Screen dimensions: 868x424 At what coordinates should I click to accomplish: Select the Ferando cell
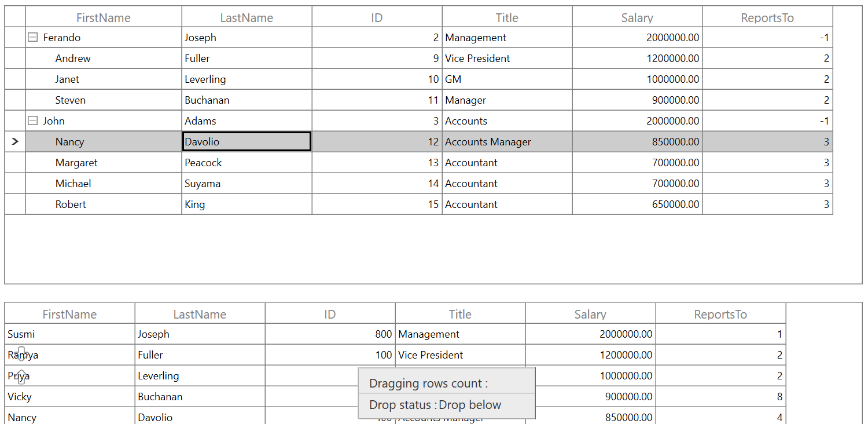coord(104,38)
